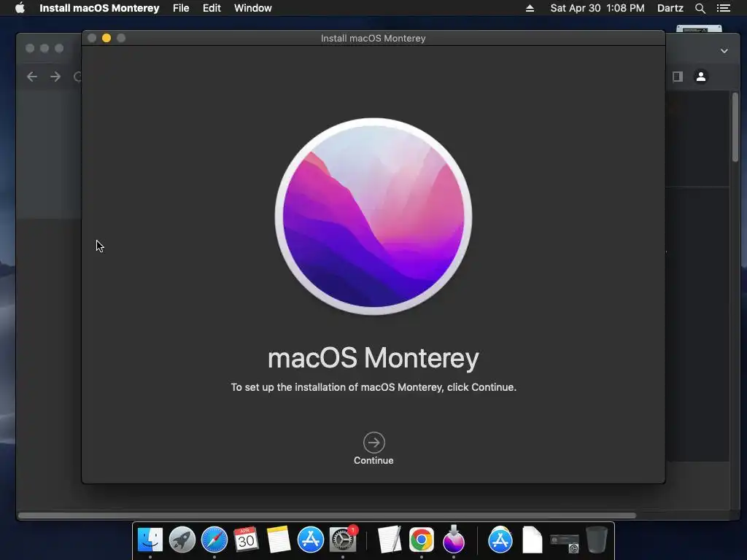The image size is (747, 560).
Task: Click the browser's vertical scrollbar
Action: click(x=735, y=127)
